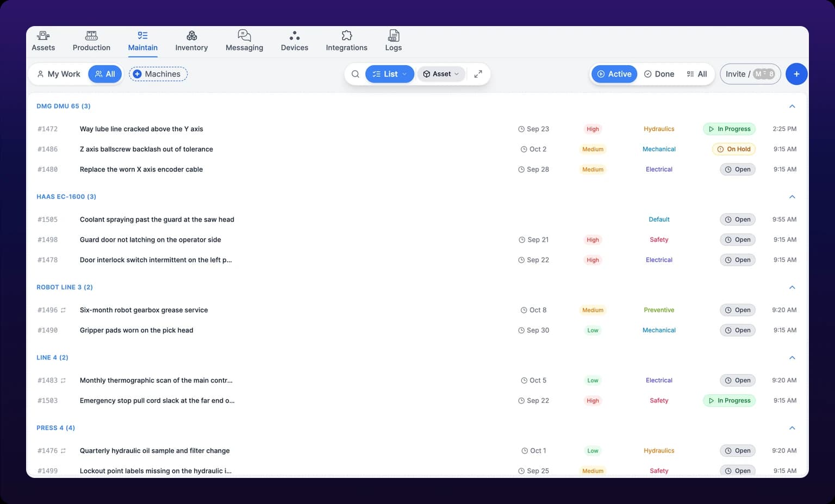Image resolution: width=835 pixels, height=504 pixels.
Task: Click the blue plus create button
Action: (x=796, y=74)
